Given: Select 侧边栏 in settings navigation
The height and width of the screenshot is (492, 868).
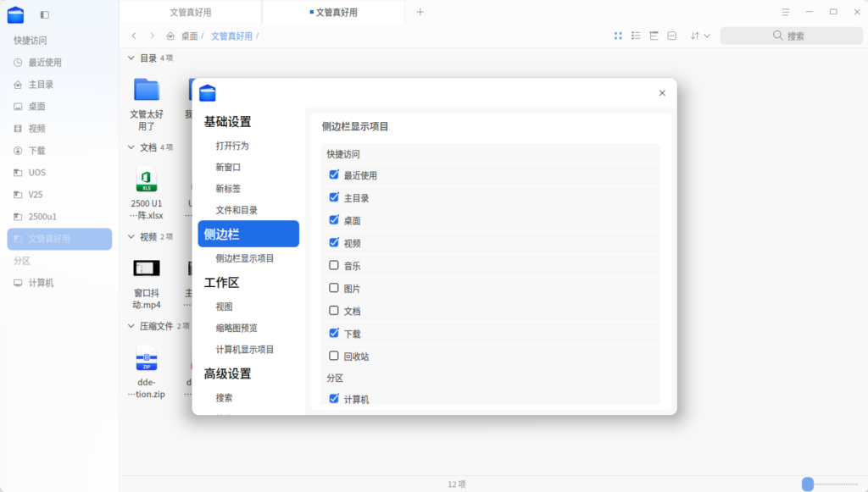Looking at the screenshot, I should 248,234.
